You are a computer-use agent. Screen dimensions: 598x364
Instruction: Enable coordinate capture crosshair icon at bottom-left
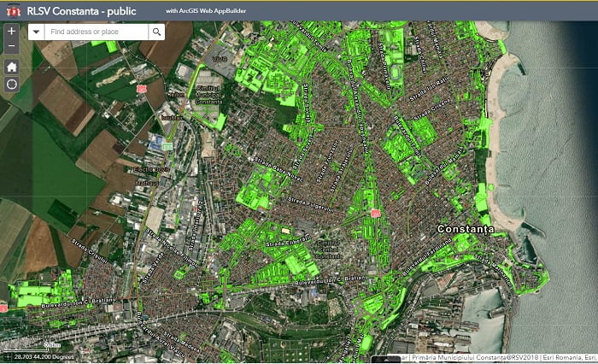(x=7, y=357)
